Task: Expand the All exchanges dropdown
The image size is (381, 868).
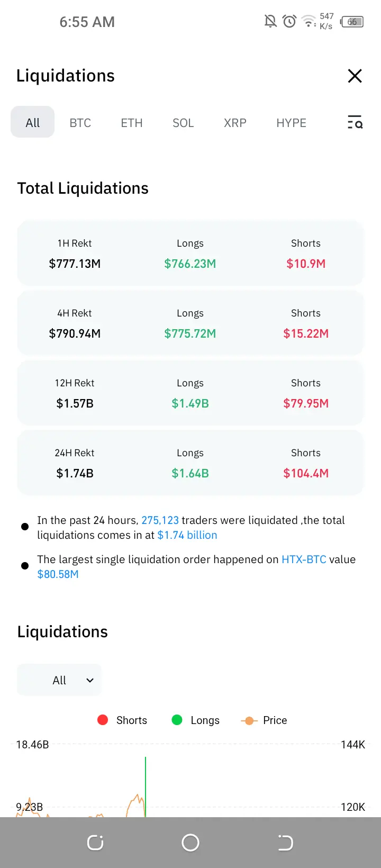Action: click(x=59, y=680)
